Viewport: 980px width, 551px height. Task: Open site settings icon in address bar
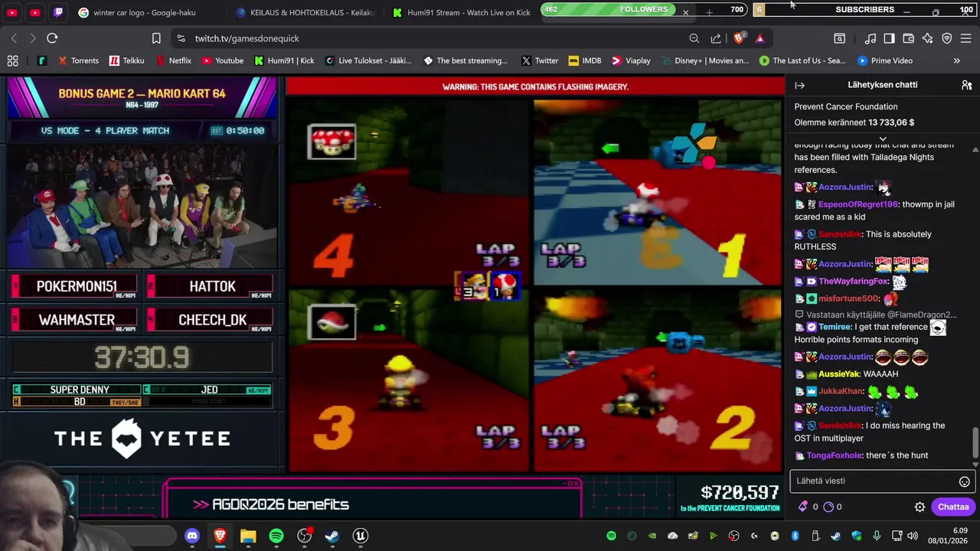click(x=181, y=38)
